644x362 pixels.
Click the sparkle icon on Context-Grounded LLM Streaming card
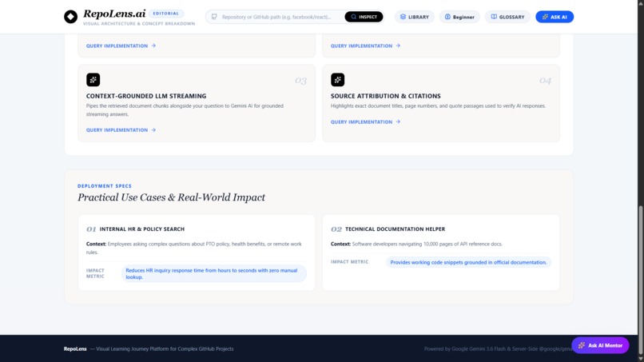pos(93,80)
